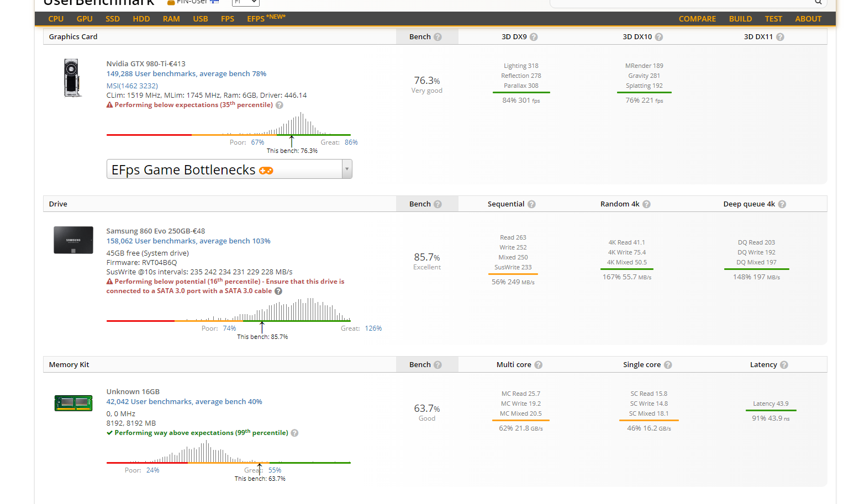Go to the TEST page

(773, 19)
